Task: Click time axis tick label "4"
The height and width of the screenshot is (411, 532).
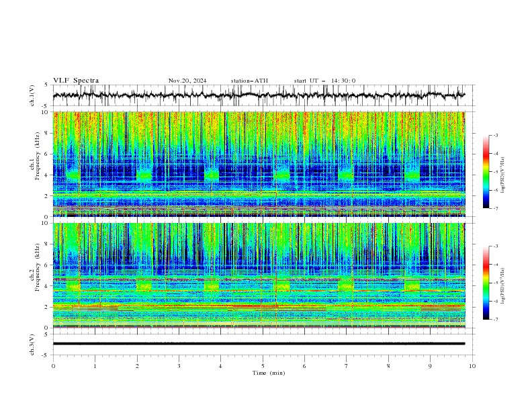Action: coord(220,366)
